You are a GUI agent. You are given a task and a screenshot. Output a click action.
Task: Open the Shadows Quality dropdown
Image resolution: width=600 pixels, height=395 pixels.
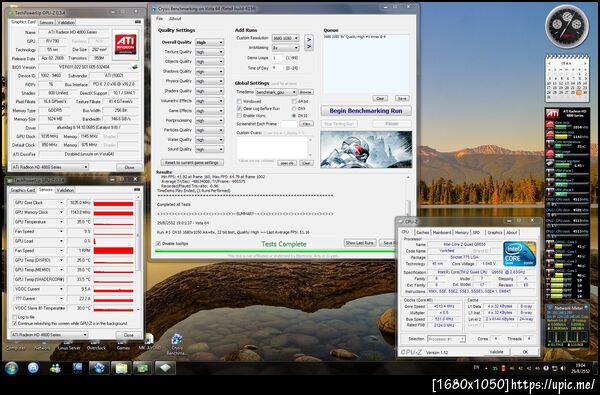click(x=209, y=72)
